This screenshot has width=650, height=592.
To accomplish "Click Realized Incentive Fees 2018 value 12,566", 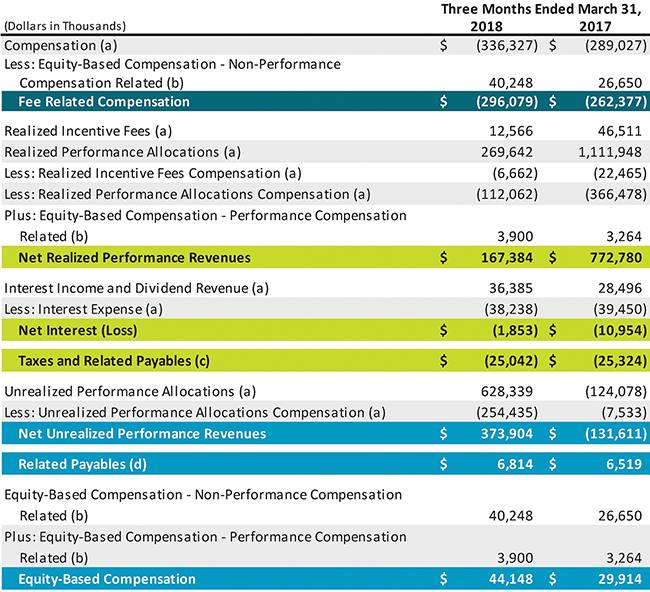I will tap(511, 131).
